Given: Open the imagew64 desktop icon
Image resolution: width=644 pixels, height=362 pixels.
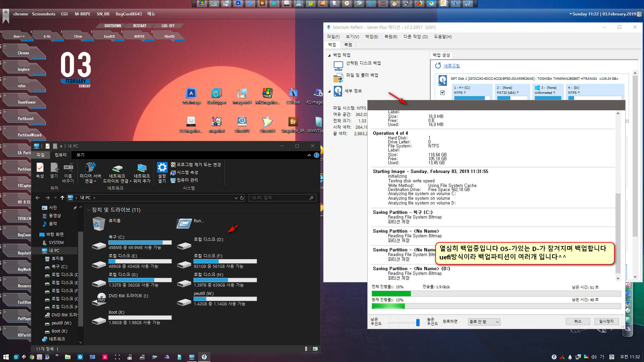Looking at the screenshot, I should 242,96.
